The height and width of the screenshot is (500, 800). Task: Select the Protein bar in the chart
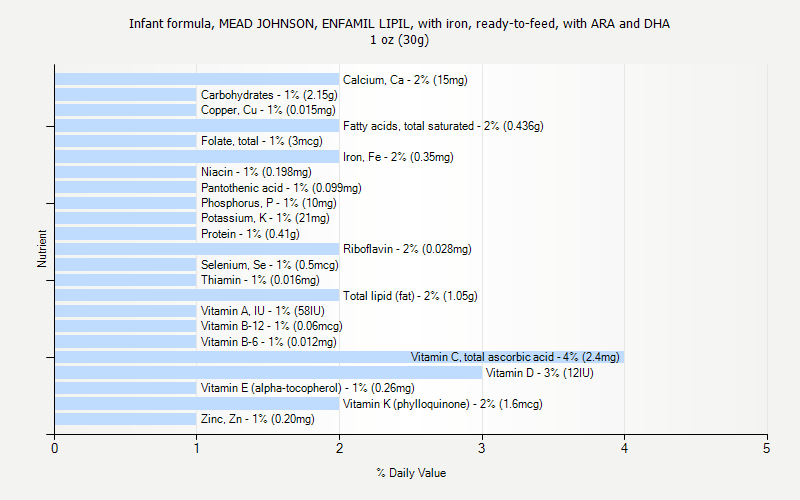click(x=126, y=234)
